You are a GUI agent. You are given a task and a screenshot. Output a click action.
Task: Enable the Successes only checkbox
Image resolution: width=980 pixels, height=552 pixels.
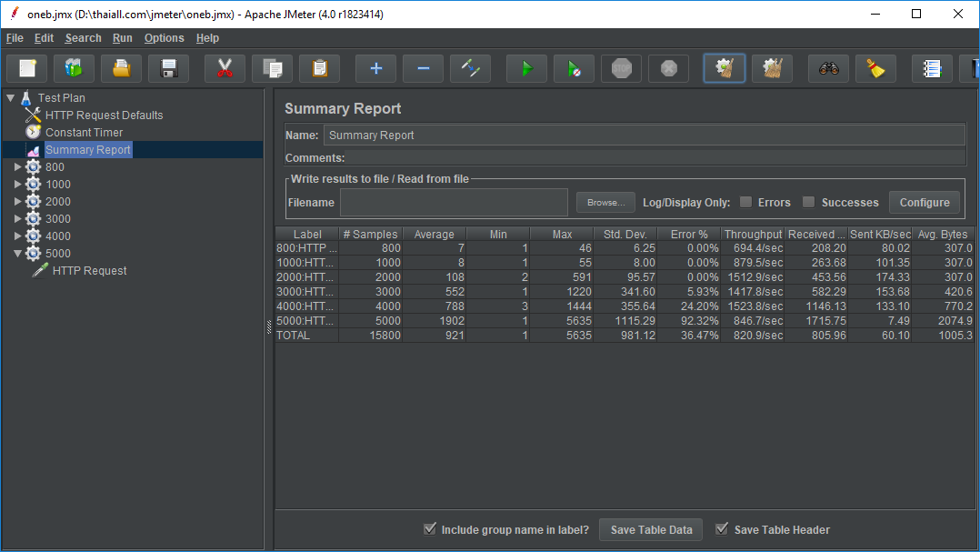[808, 202]
